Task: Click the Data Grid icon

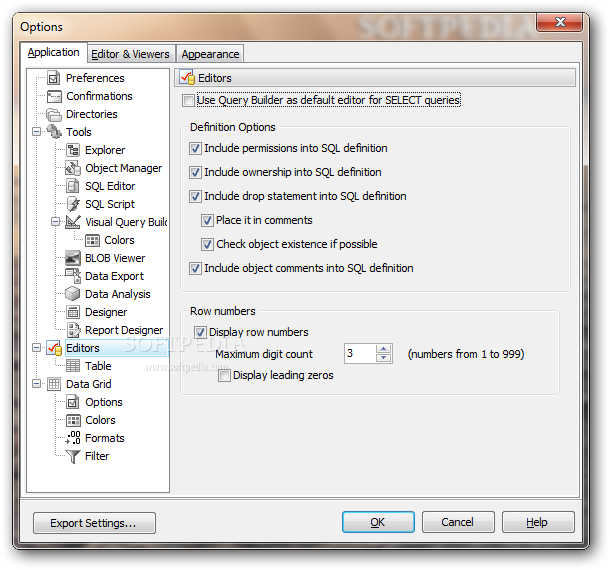Action: (x=54, y=384)
